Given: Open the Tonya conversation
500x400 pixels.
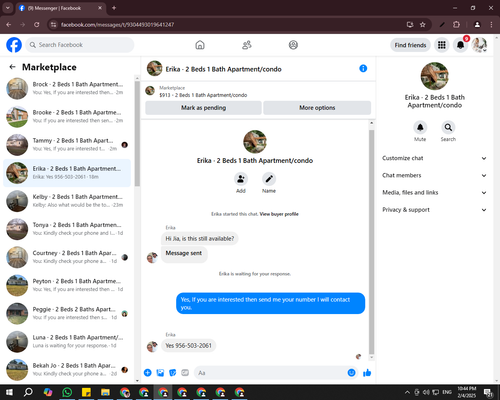Looking at the screenshot, I should 67,229.
